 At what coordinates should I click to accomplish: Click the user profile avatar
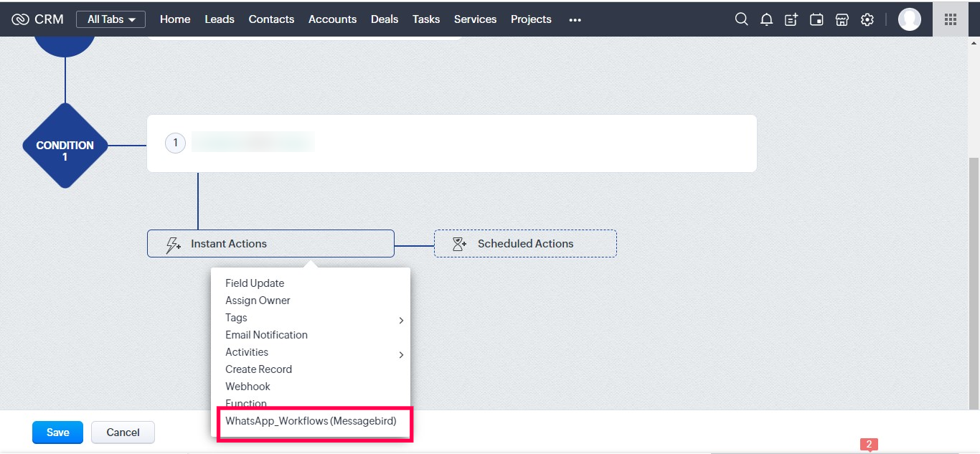(909, 19)
